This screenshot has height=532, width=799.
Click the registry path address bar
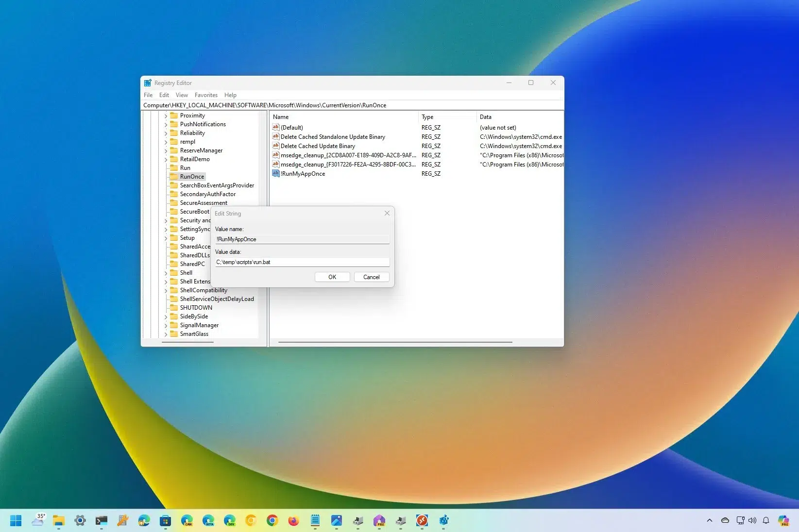pos(291,105)
